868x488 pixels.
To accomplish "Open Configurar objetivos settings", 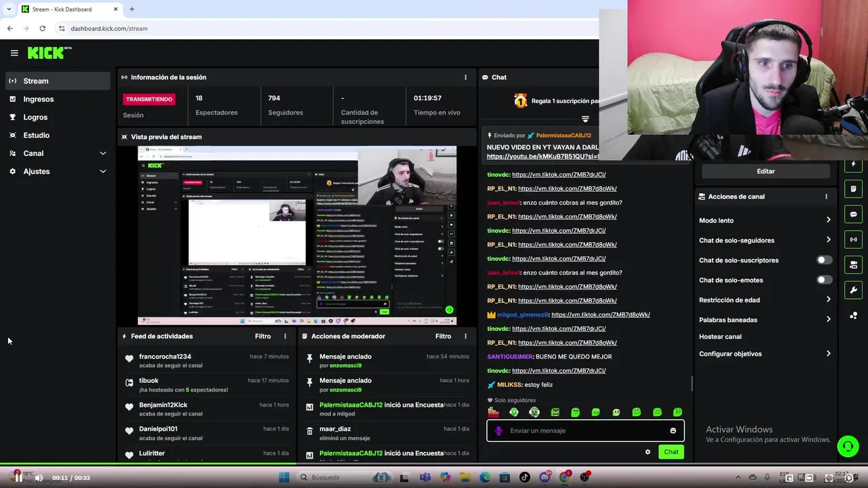I will [765, 354].
